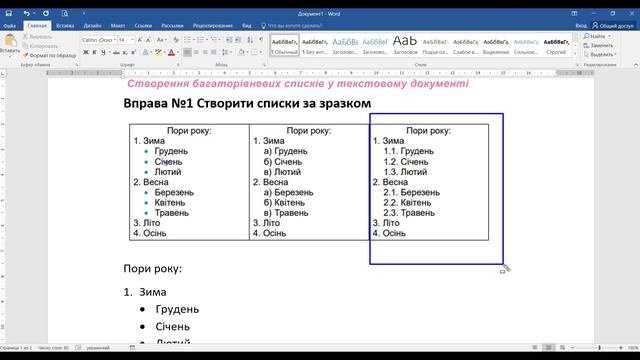Toggle Show paragraph marks (¶)
The image size is (640, 360).
click(261, 40)
